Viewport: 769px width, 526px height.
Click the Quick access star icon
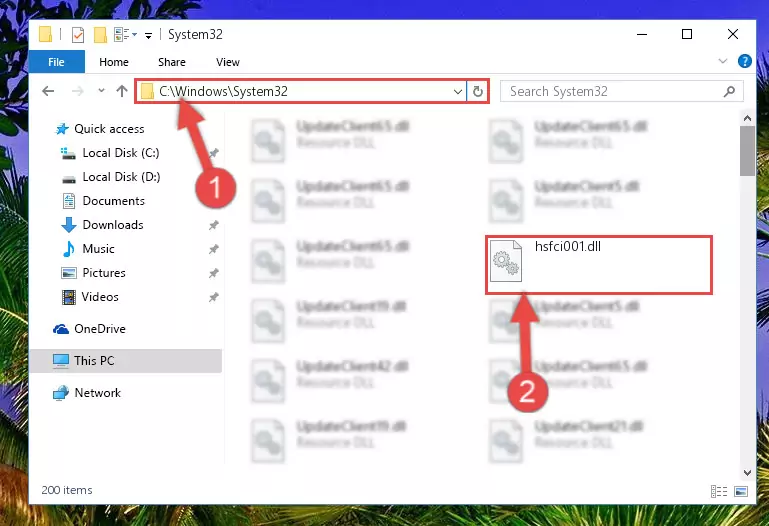click(62, 129)
